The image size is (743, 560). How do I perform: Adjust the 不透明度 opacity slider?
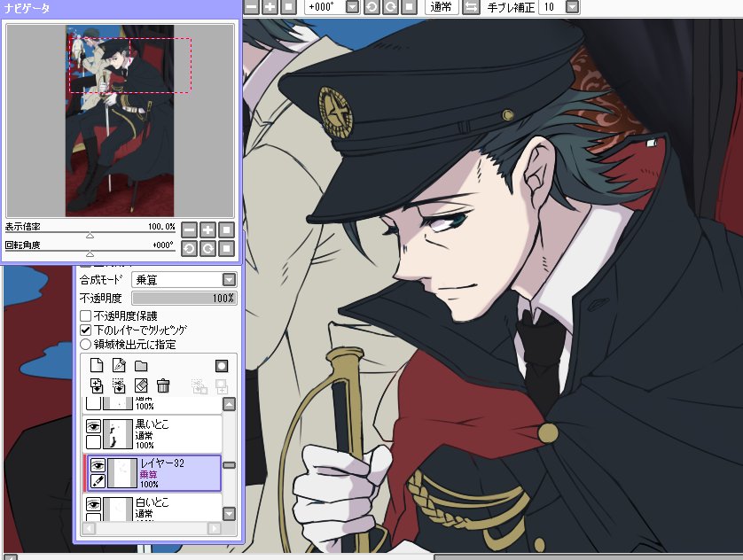coord(184,299)
